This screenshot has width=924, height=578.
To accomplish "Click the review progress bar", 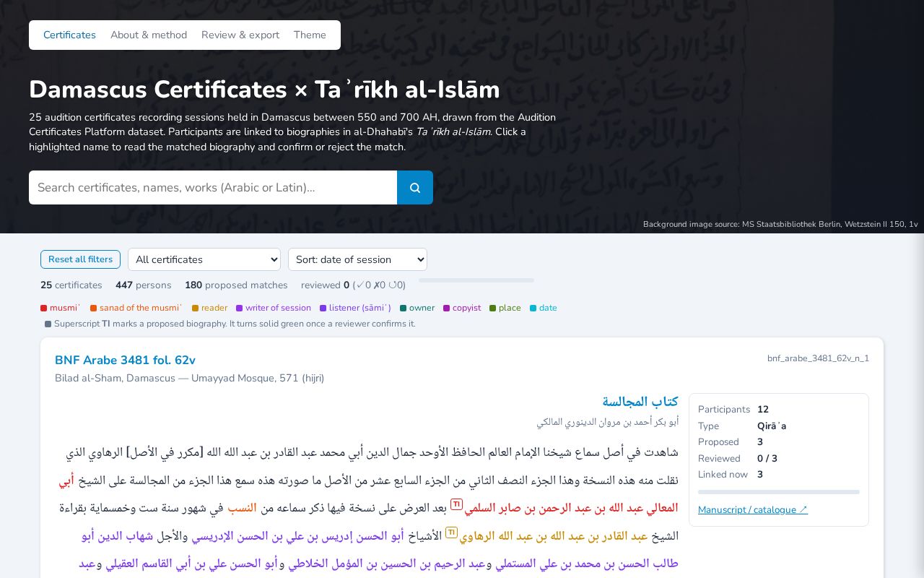I will pyautogui.click(x=476, y=280).
